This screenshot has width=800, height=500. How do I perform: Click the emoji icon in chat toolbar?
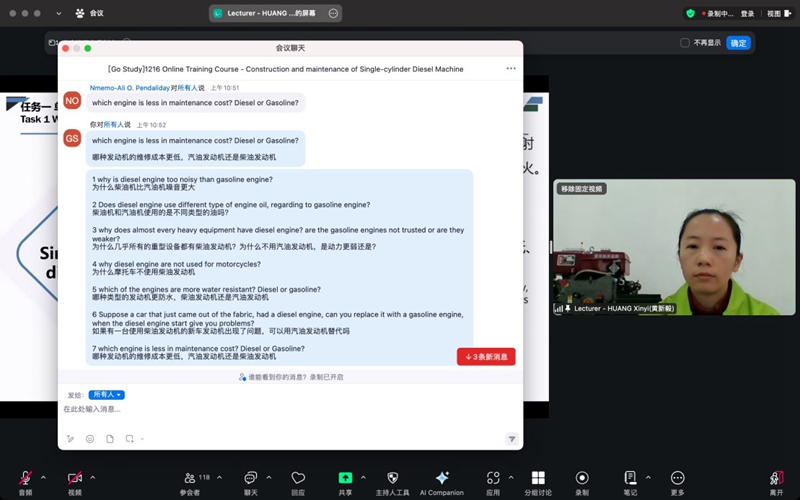pos(90,439)
